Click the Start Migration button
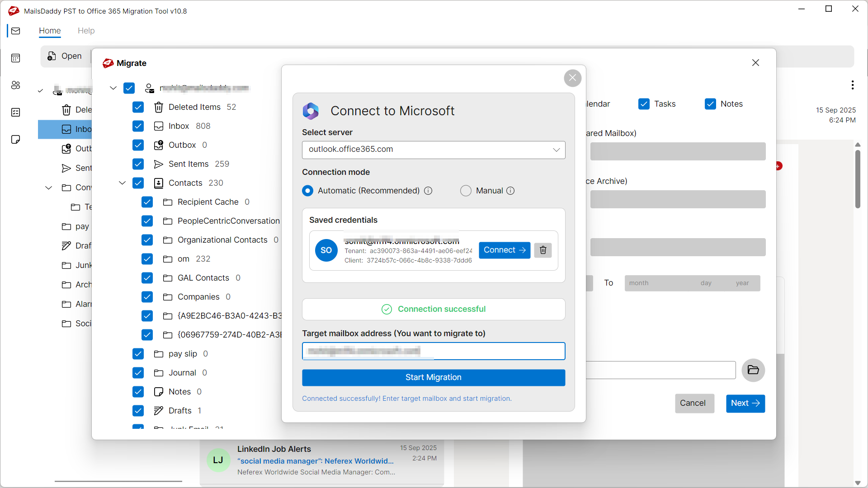This screenshot has width=868, height=488. [434, 377]
